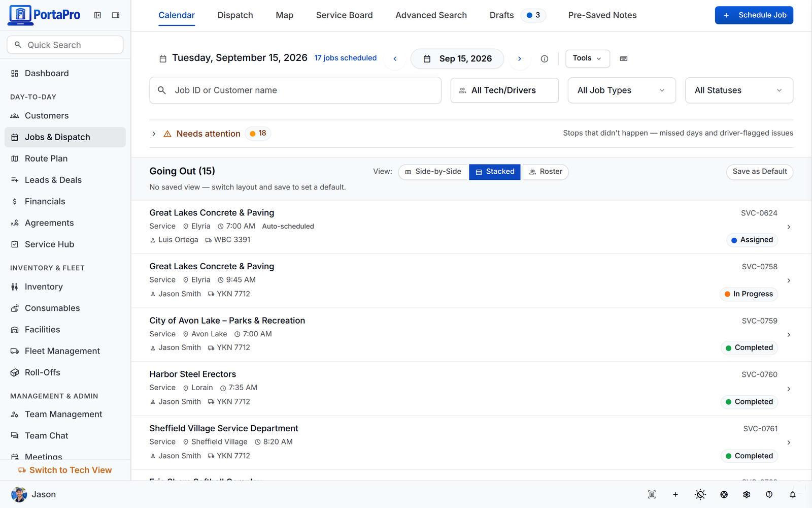Open Facilities in the sidebar

click(x=65, y=330)
